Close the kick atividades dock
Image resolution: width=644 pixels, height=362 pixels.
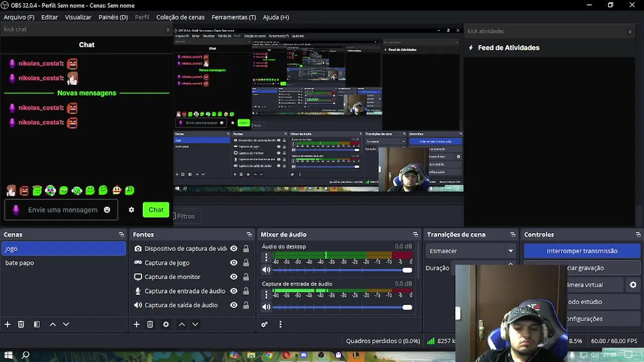[630, 32]
